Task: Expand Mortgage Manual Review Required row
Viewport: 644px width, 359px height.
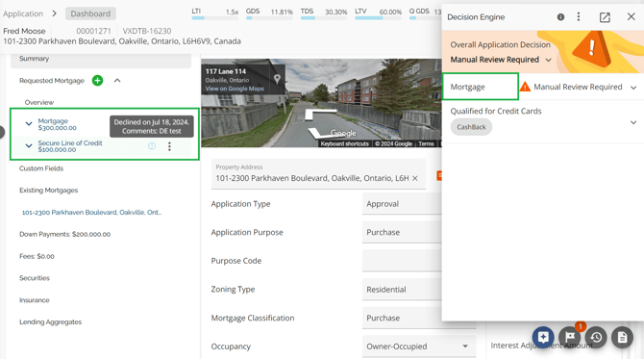Action: click(633, 88)
